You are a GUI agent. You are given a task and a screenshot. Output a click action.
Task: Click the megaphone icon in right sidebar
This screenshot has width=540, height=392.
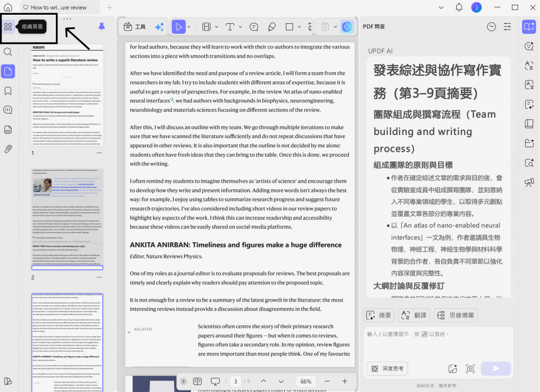pyautogui.click(x=529, y=182)
